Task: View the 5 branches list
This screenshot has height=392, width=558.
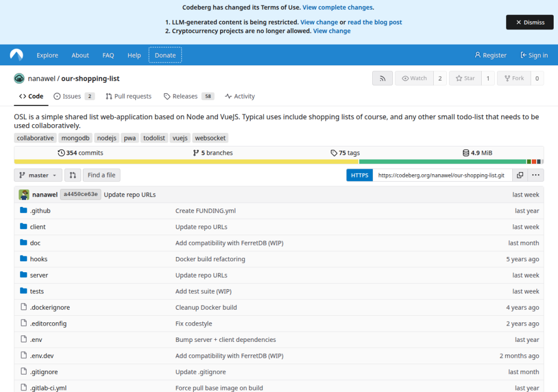Action: tap(213, 152)
